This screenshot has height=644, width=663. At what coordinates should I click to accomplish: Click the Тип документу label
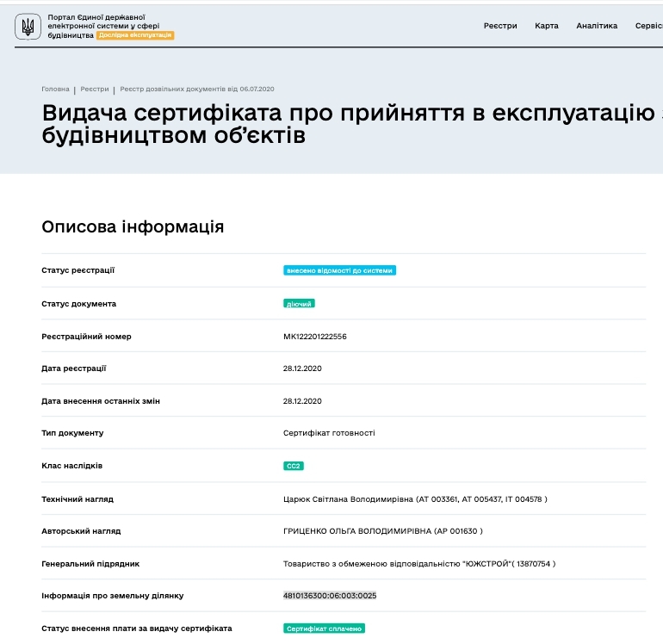click(72, 433)
